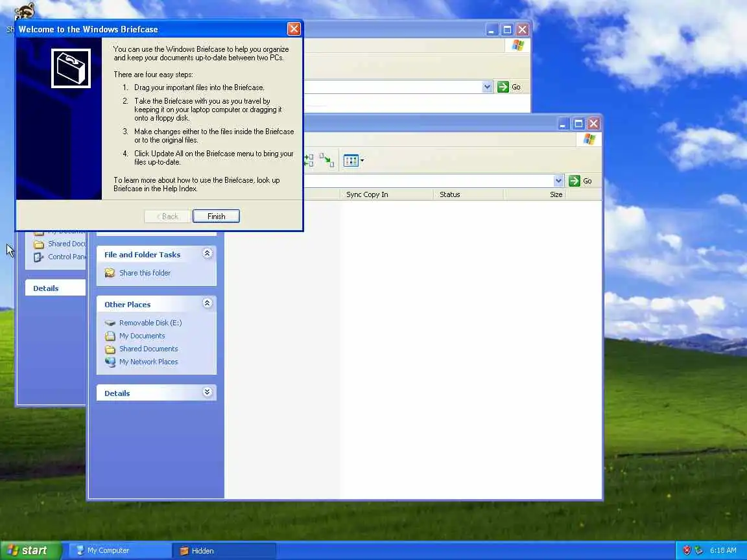Click the Windows flag logo in the rear window
The image size is (747, 560).
[x=518, y=45]
